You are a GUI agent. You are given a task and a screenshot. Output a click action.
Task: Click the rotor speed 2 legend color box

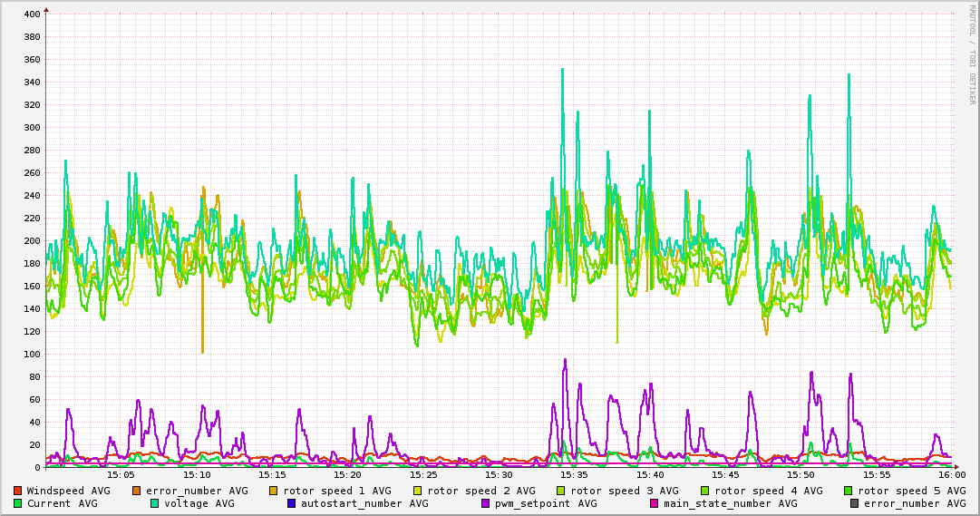[418, 491]
